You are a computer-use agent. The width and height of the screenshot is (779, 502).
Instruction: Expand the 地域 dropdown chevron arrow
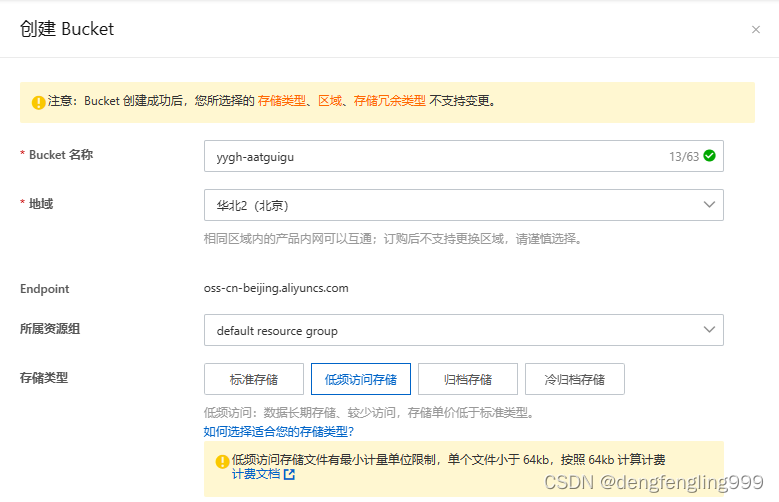(709, 204)
